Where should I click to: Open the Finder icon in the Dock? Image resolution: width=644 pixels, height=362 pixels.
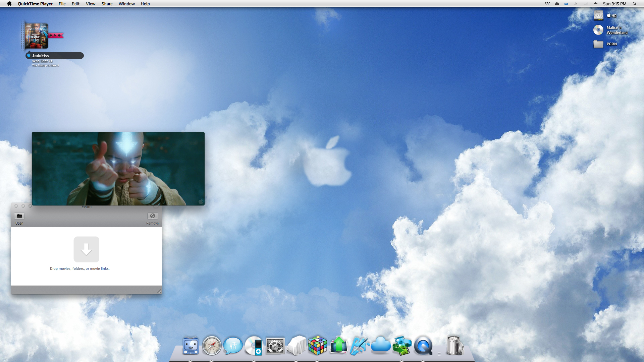pyautogui.click(x=191, y=346)
